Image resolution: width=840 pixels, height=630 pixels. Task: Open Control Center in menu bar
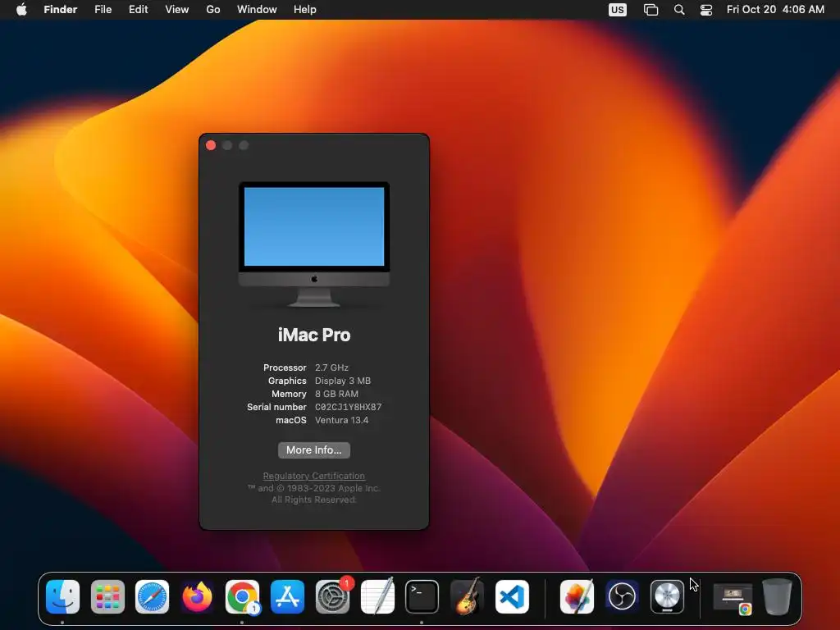(706, 9)
